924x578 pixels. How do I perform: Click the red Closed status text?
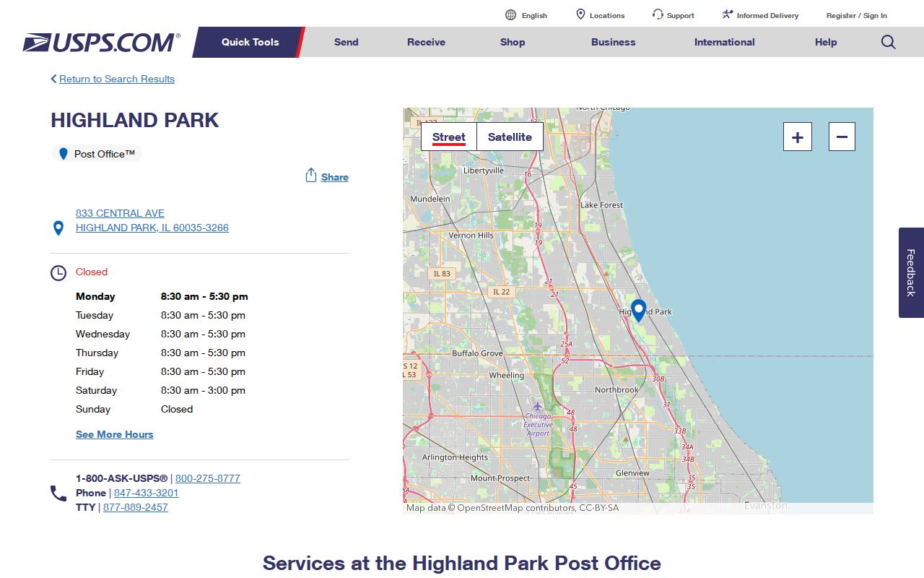(x=92, y=272)
